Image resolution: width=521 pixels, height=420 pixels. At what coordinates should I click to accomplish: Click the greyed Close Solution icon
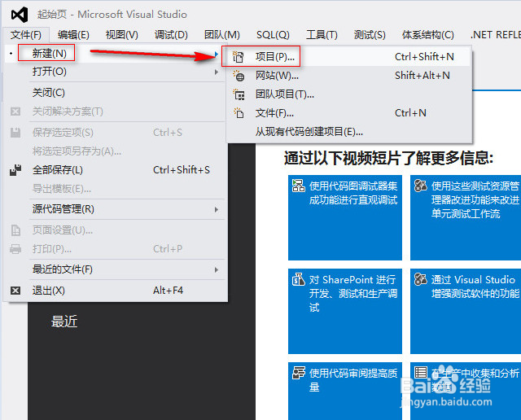point(15,112)
